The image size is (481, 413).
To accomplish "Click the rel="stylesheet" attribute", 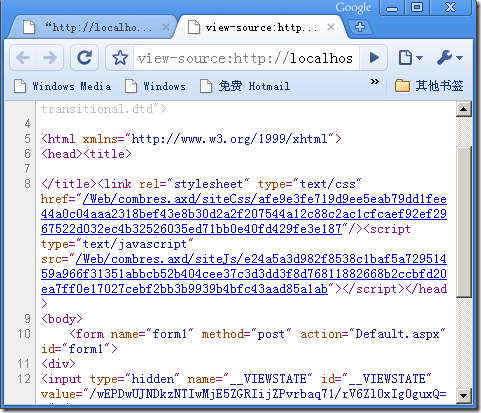I will pos(194,184).
